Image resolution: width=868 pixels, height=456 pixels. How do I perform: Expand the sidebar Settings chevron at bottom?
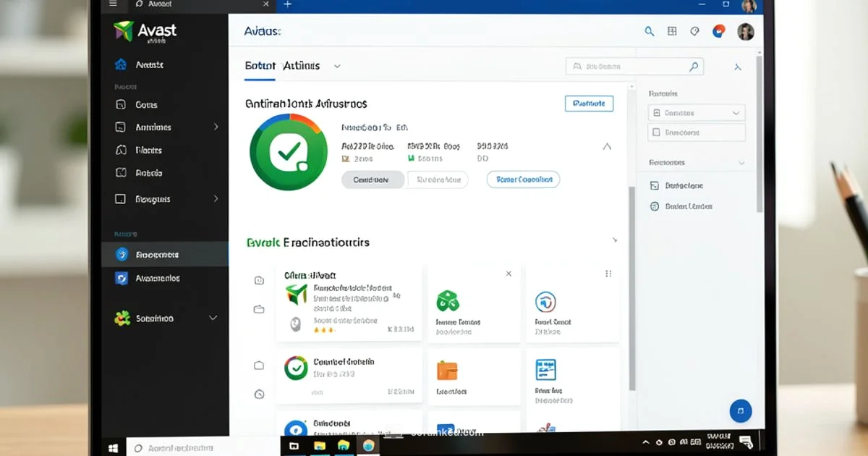pos(213,318)
